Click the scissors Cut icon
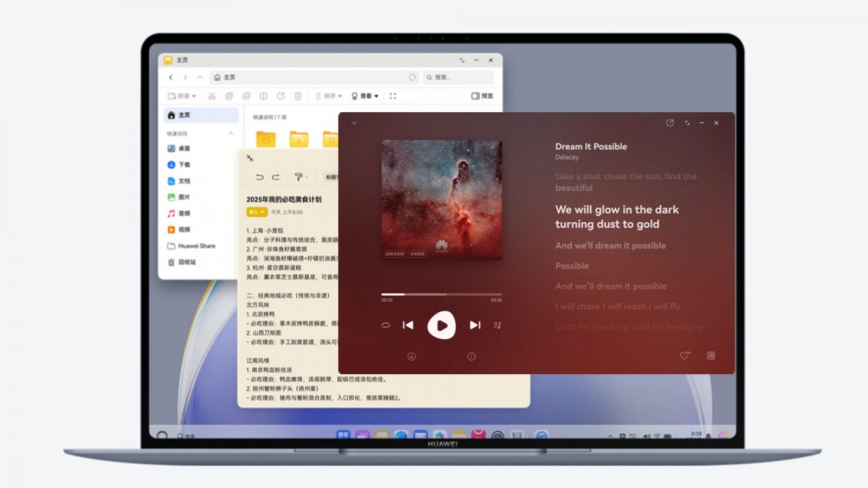Viewport: 868px width, 488px height. click(x=212, y=96)
